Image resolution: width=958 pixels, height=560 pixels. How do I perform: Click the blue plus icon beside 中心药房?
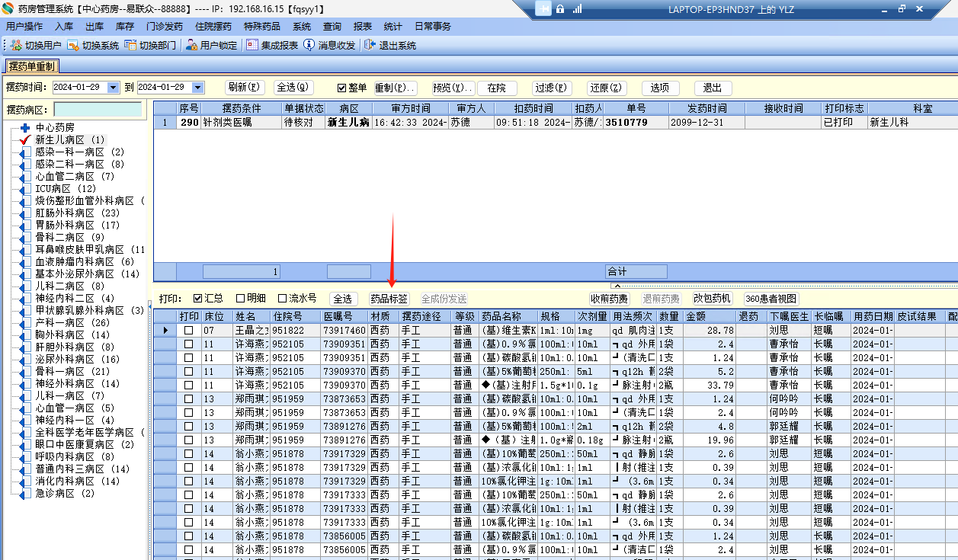tap(25, 128)
